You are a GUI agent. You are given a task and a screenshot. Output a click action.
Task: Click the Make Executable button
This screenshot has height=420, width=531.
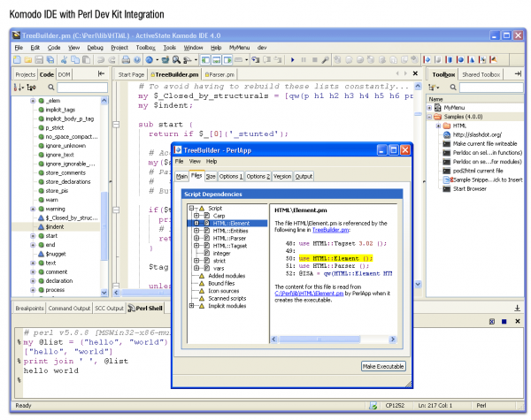coord(383,366)
